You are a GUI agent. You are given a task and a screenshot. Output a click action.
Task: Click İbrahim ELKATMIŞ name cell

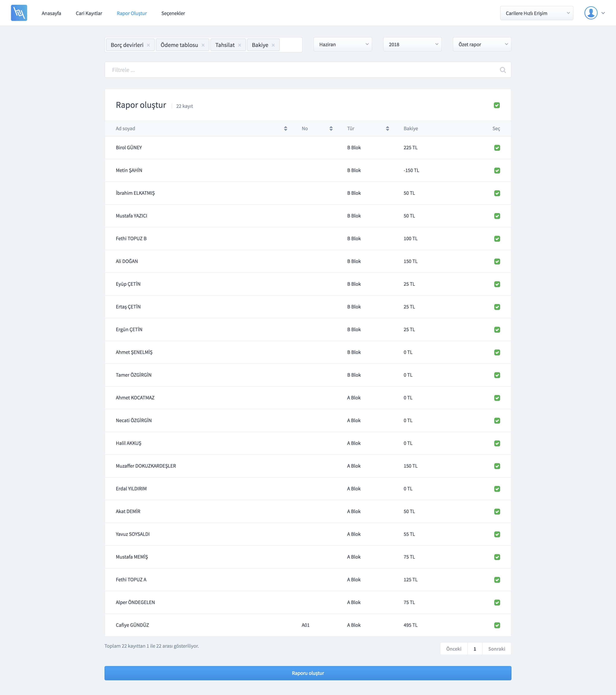135,193
